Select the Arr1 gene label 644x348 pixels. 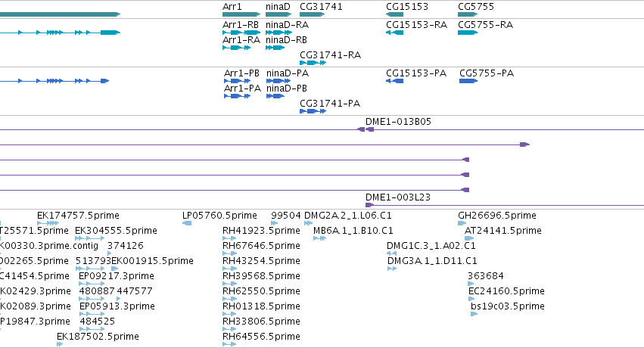click(x=232, y=7)
